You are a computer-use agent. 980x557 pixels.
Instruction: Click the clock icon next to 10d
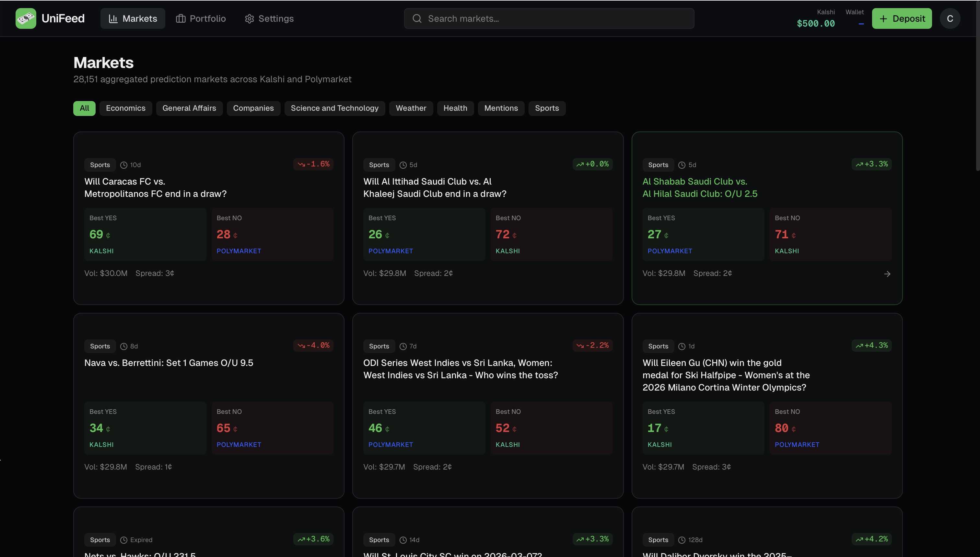point(124,165)
